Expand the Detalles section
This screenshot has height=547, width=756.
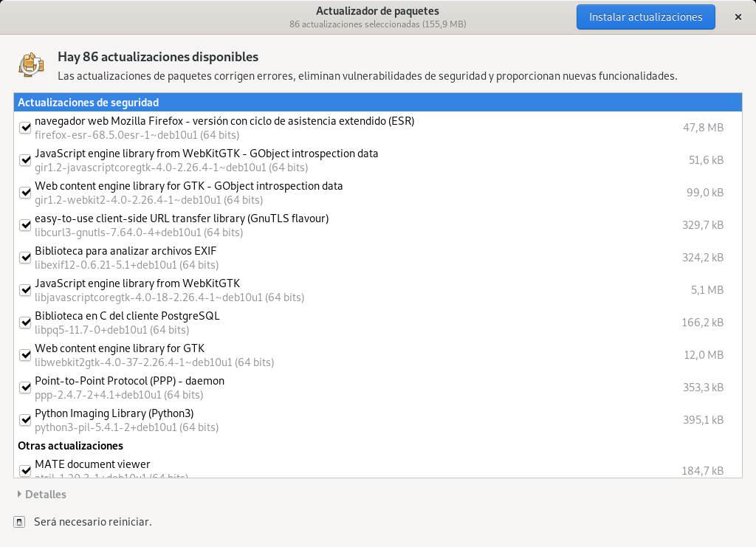(41, 494)
